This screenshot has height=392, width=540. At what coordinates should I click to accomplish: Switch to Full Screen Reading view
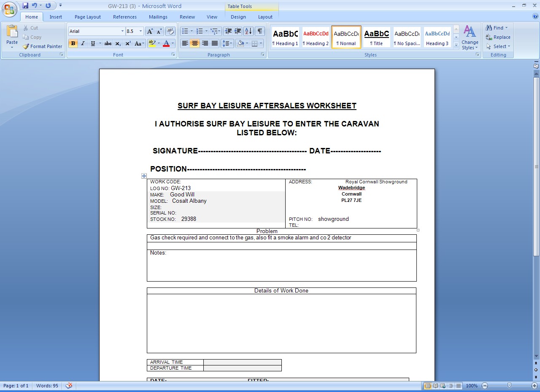[435, 386]
